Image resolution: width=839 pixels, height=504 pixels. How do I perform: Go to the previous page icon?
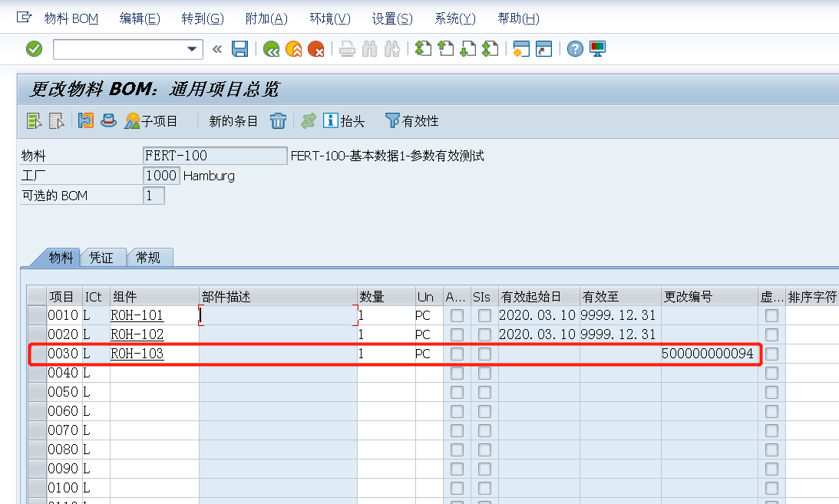point(446,49)
